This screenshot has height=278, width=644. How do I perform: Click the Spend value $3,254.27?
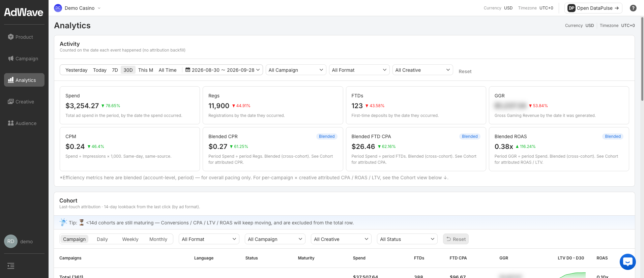(x=82, y=106)
